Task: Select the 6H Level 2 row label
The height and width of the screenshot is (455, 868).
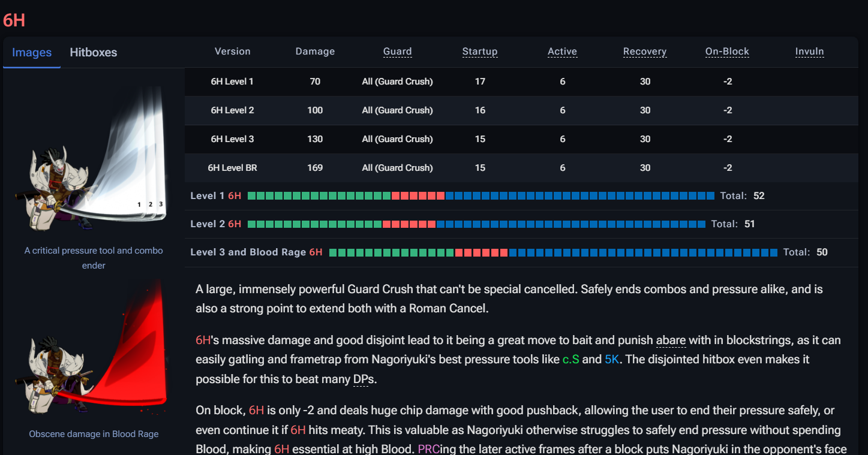Action: click(232, 110)
